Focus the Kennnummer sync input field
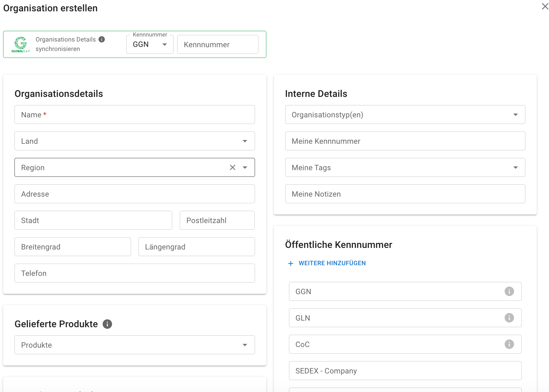This screenshot has height=392, width=549. (x=218, y=44)
